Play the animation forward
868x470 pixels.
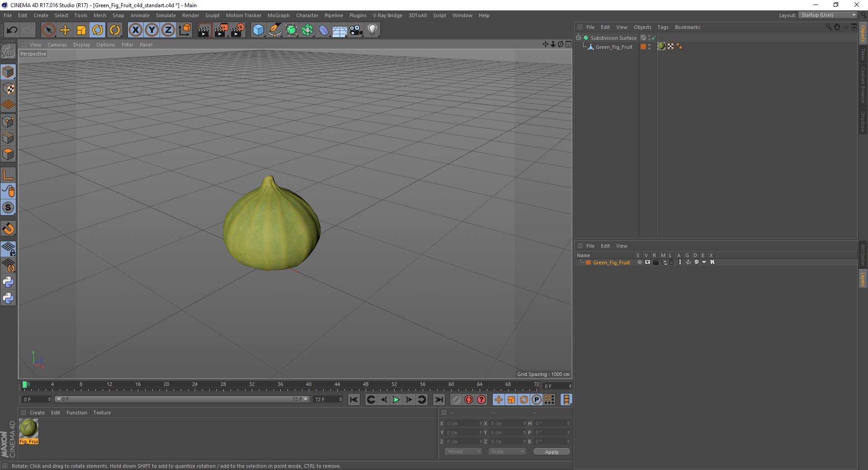(396, 399)
